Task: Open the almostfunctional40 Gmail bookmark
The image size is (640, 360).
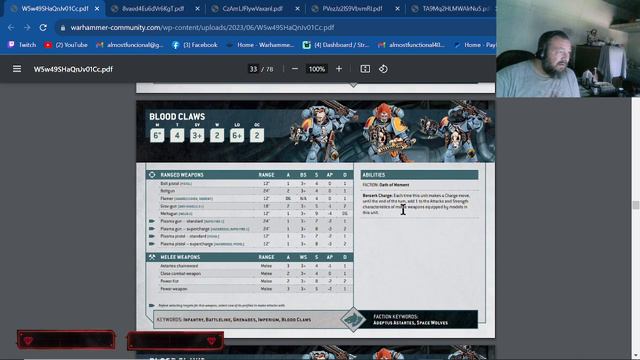Action: pos(411,45)
